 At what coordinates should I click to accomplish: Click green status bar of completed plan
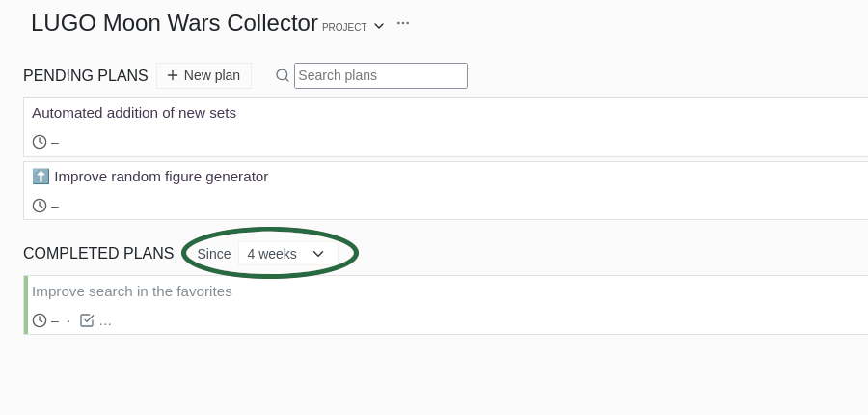point(25,305)
